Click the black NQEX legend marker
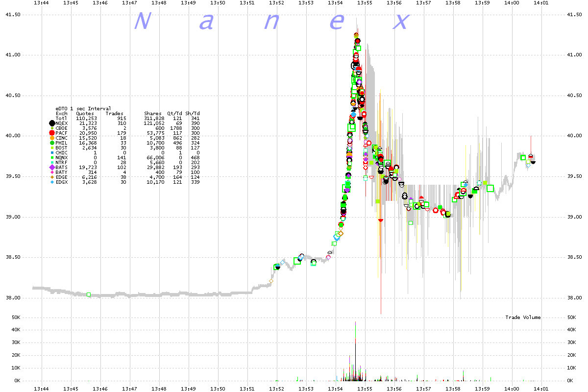Viewport: 588px width, 392px height. click(x=51, y=123)
